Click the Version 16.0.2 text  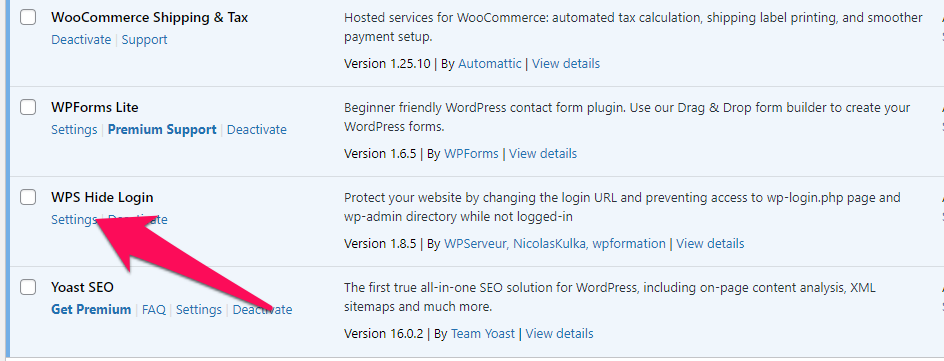[x=384, y=333]
